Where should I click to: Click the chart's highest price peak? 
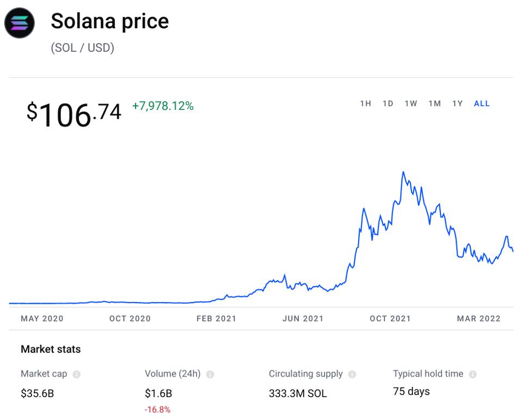403,172
